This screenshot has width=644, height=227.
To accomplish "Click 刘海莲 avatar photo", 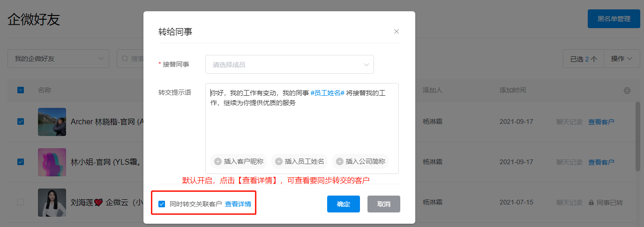I will (x=52, y=203).
